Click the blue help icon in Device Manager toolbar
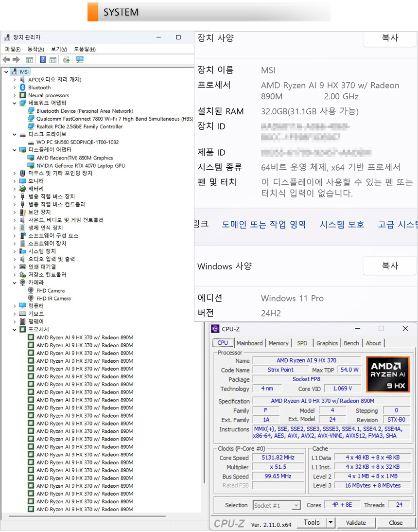Viewport: 418px width, 532px height. point(43,59)
